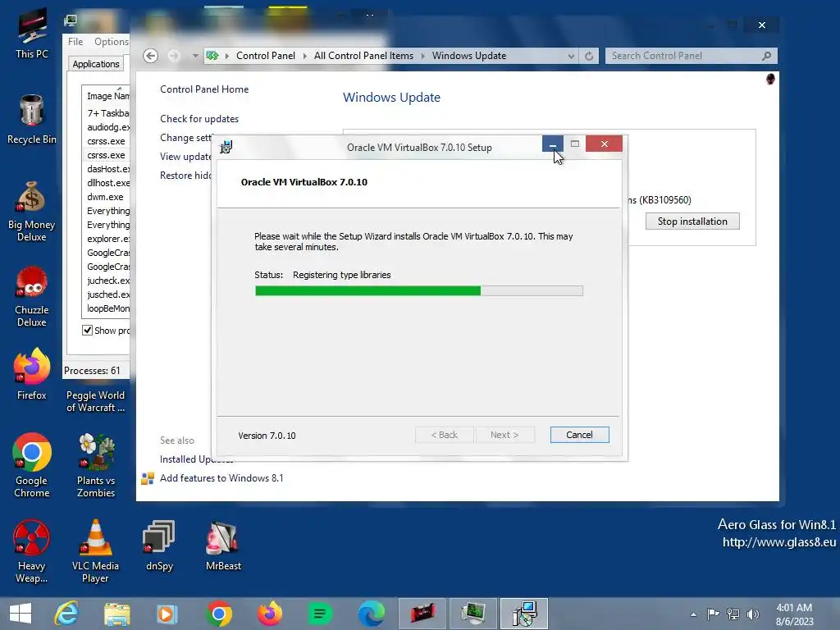Open VLC Media Player desktop shortcut
Screen dimensions: 840x630
(95, 550)
